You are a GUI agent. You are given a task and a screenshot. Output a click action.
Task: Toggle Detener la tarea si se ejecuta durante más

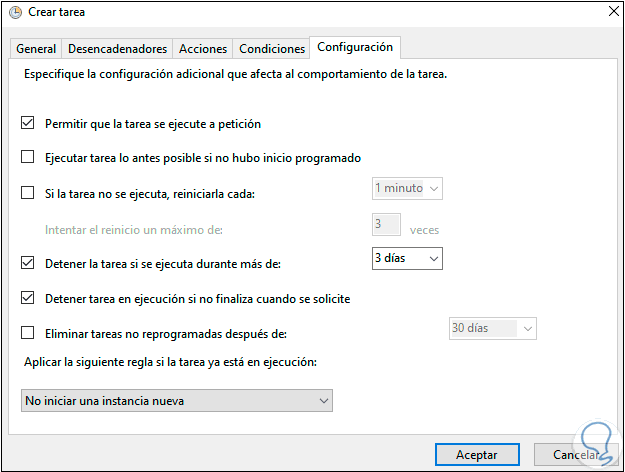point(28,263)
